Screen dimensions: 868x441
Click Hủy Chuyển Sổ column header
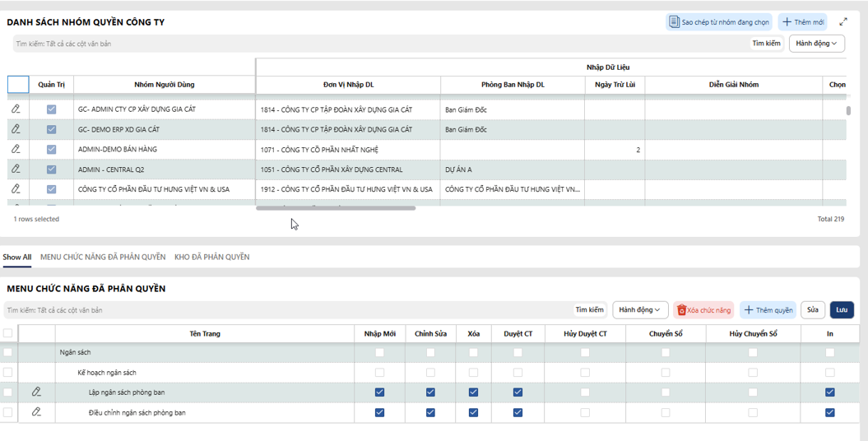[754, 334]
